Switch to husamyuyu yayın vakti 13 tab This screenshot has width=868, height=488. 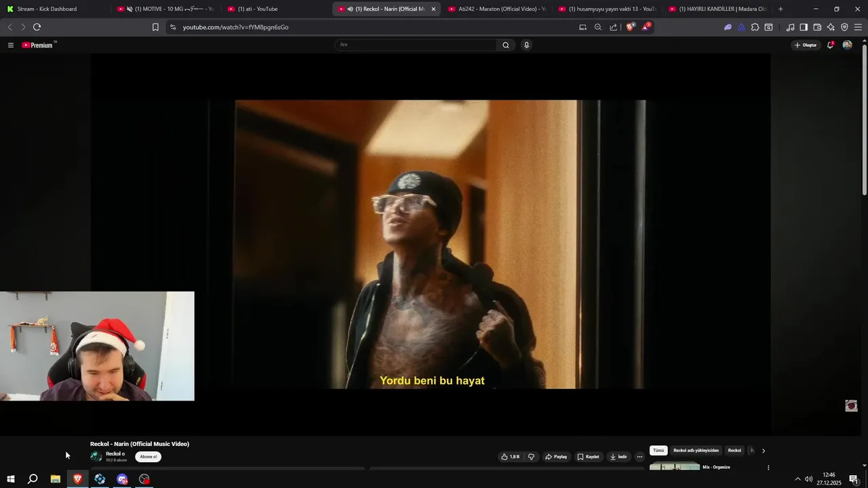pyautogui.click(x=608, y=9)
